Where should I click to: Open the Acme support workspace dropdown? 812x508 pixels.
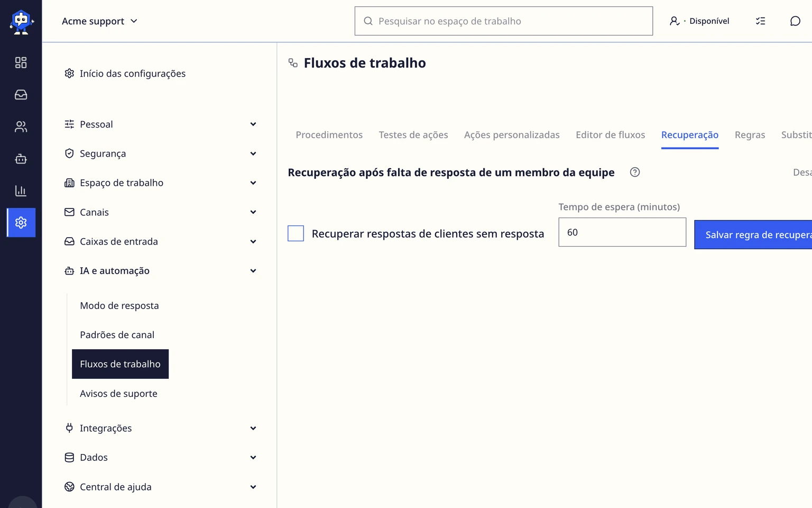99,21
